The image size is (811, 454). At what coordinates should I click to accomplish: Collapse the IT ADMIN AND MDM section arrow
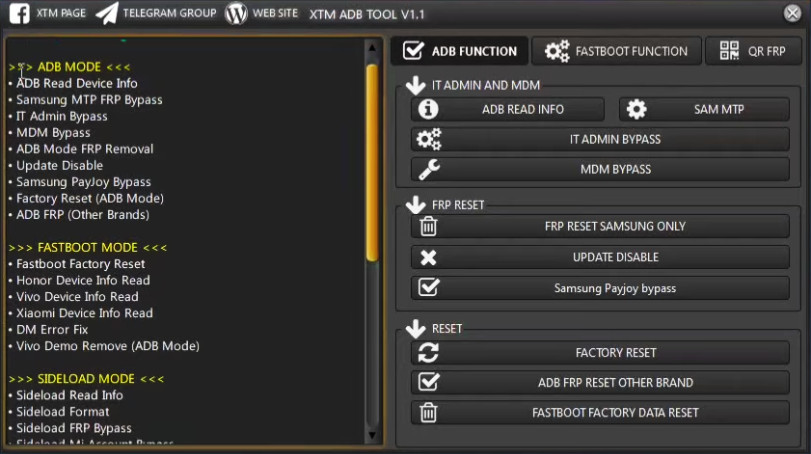[x=415, y=85]
